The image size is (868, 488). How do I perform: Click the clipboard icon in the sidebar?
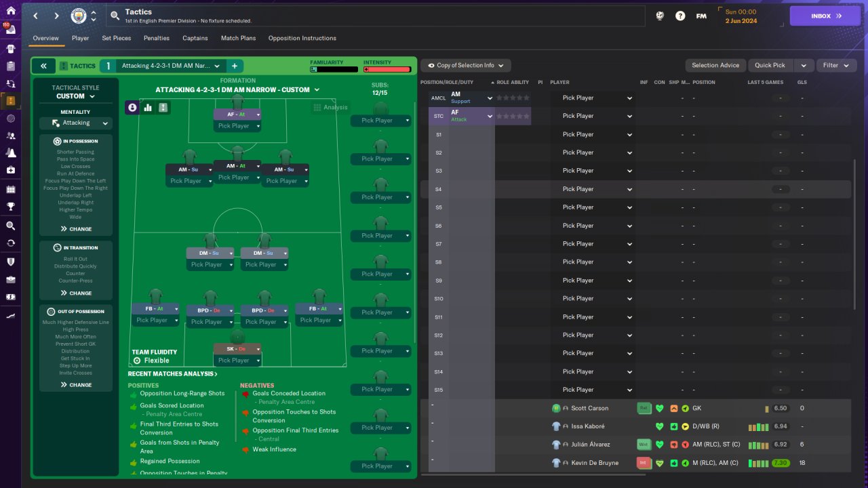(x=11, y=66)
